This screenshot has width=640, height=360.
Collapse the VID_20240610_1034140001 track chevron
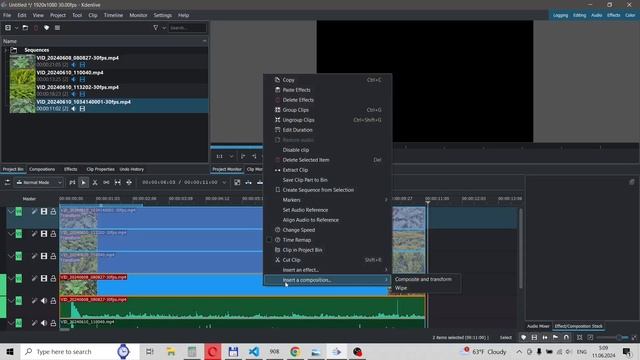(x=11, y=211)
